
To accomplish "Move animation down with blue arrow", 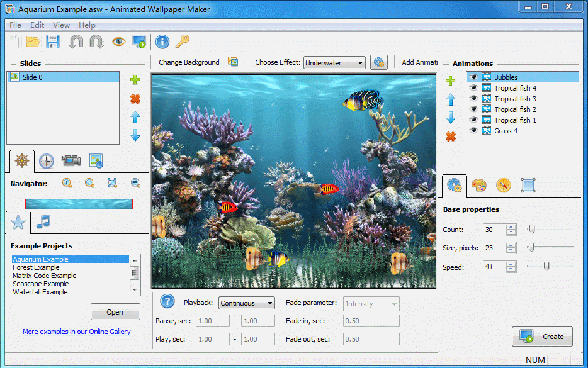I will point(451,118).
